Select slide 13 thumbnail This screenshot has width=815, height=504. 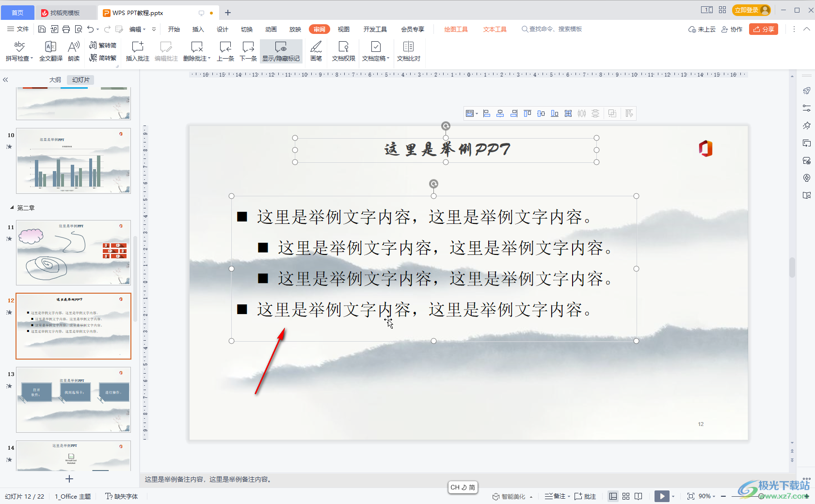pyautogui.click(x=73, y=400)
